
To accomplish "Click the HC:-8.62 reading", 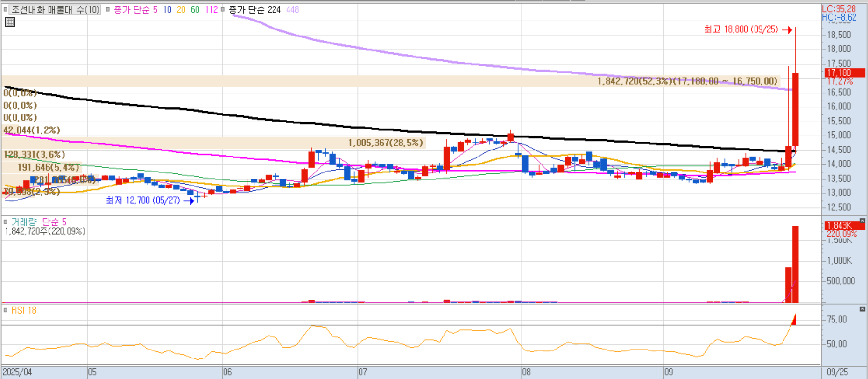I will tap(839, 17).
